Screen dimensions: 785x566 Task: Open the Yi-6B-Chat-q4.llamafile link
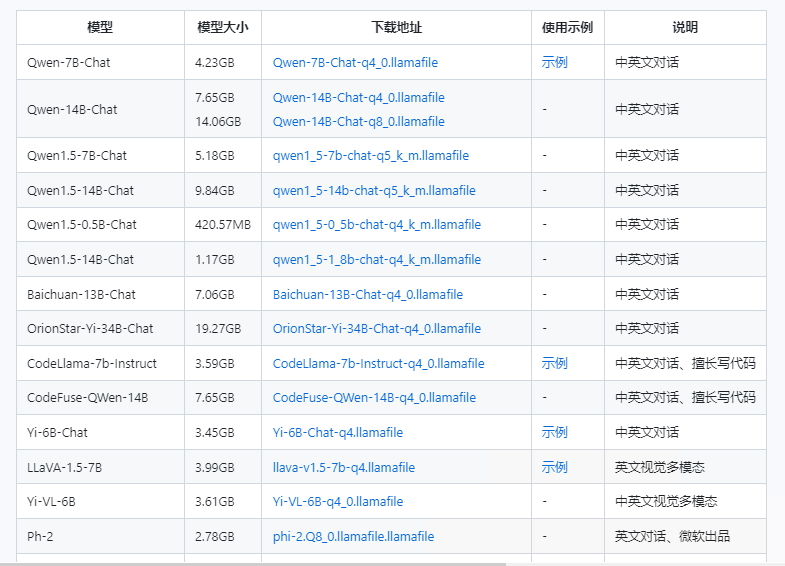click(x=337, y=433)
